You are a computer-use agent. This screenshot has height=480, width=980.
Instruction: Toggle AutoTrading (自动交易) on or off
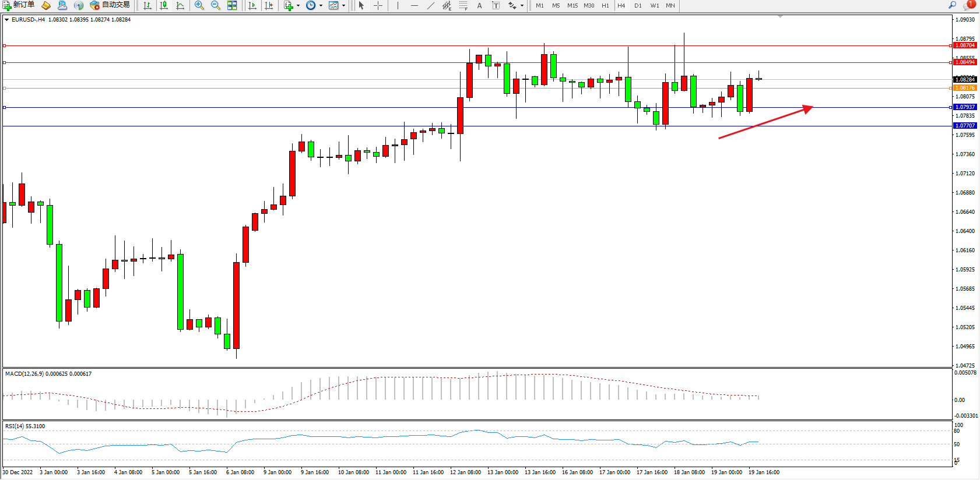click(x=110, y=5)
